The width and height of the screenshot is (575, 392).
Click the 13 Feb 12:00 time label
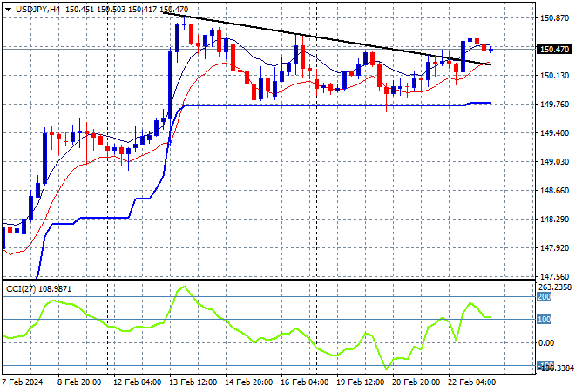tap(193, 382)
